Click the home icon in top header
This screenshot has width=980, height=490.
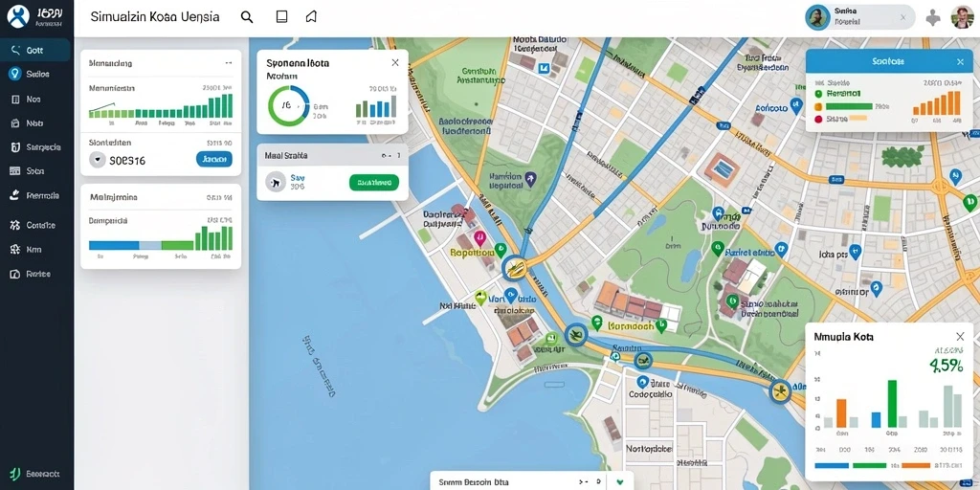(311, 17)
